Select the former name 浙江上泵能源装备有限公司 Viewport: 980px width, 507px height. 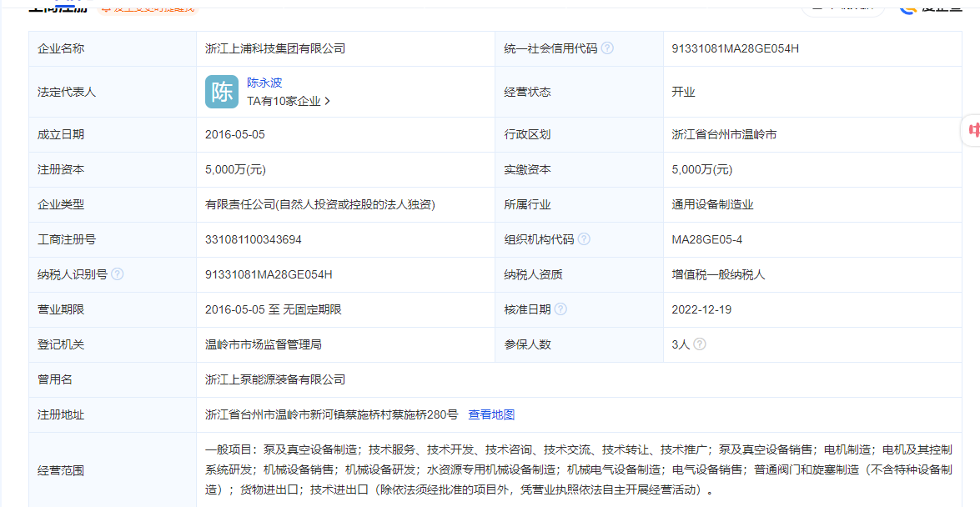tap(275, 379)
